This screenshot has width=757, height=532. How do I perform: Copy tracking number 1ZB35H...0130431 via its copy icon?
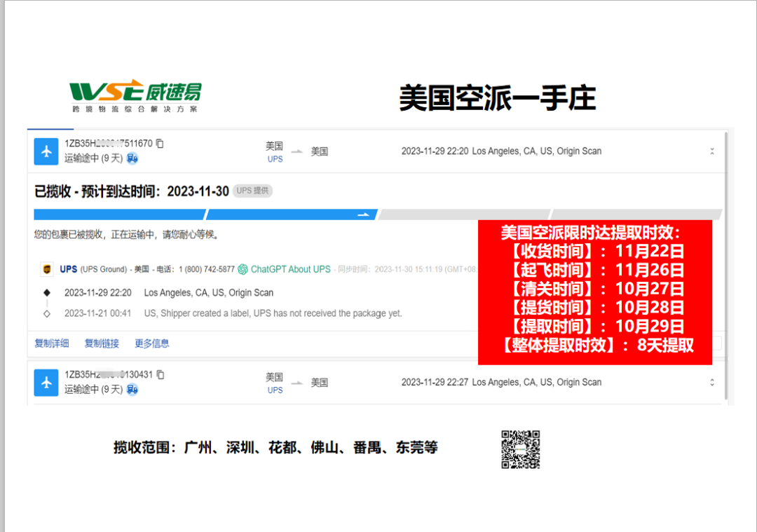(162, 376)
